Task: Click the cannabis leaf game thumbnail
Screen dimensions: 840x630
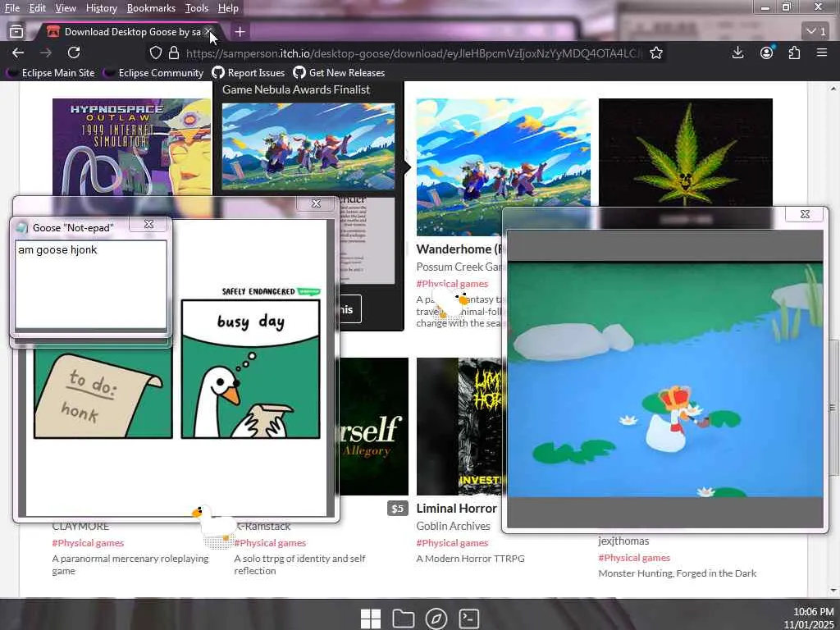Action: (686, 152)
